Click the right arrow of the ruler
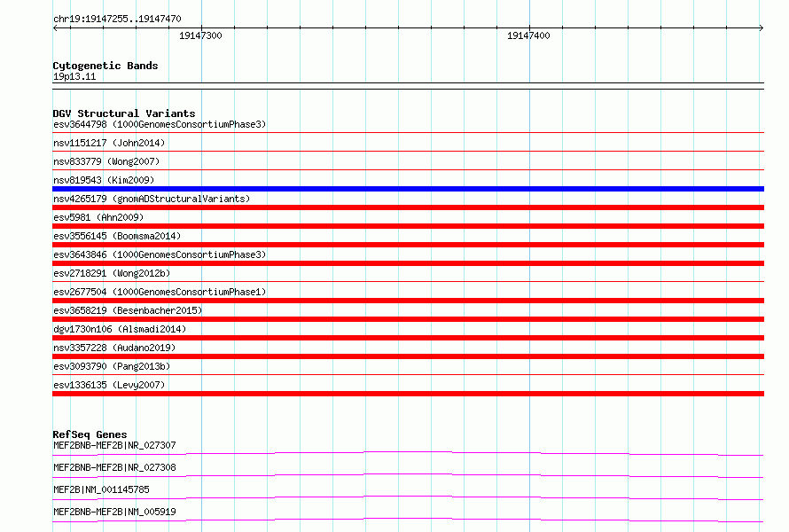The width and height of the screenshot is (789, 532). [762, 27]
